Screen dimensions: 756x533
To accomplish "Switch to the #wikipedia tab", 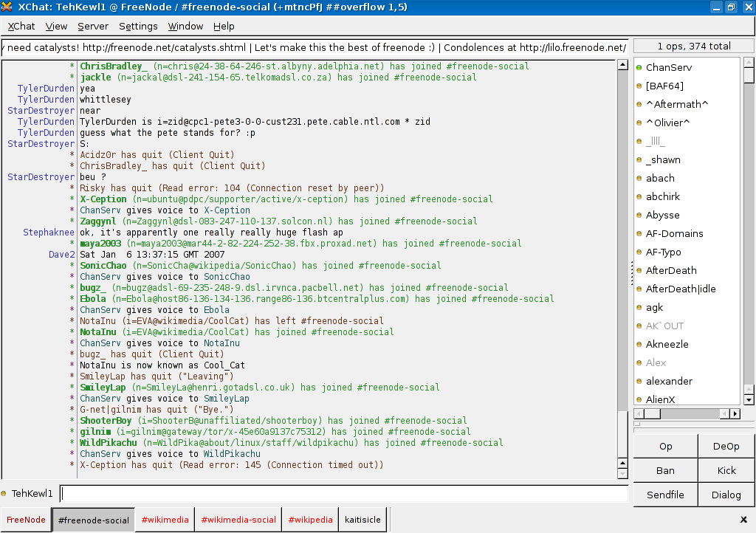I will pyautogui.click(x=311, y=520).
